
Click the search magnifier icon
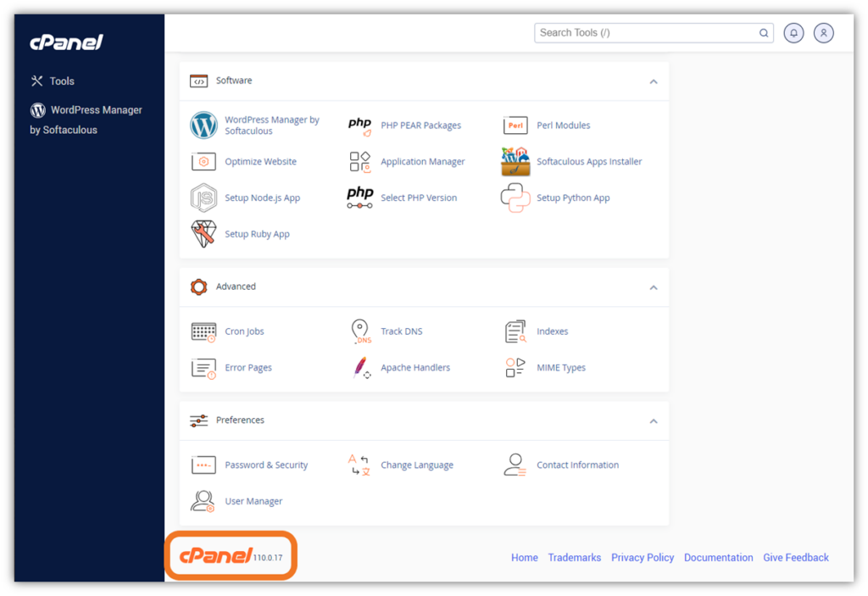point(764,33)
